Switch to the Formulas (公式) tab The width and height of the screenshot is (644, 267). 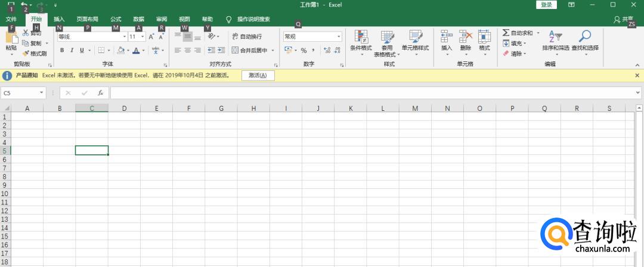[x=116, y=19]
